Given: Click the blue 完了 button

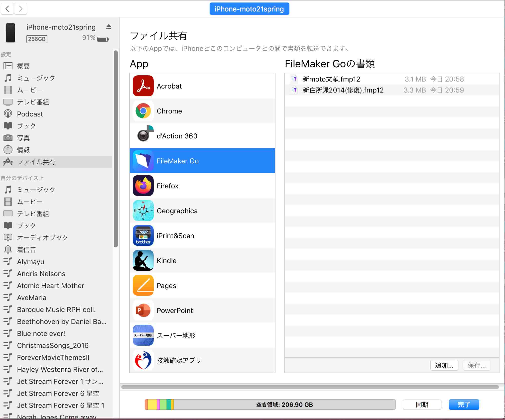Looking at the screenshot, I should point(464,405).
